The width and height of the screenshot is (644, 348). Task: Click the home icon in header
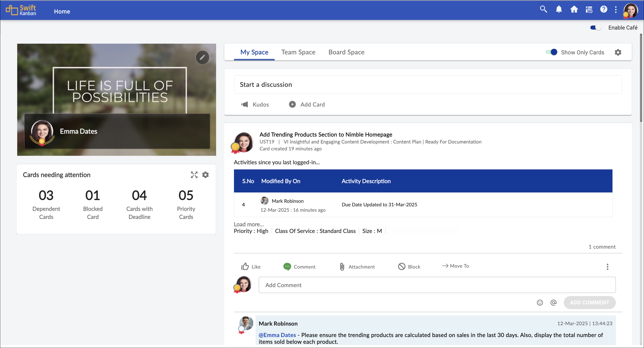coord(574,10)
